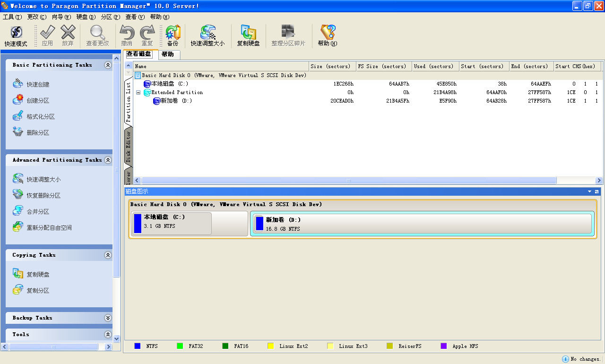Maximize the 磁盘图示 panel
The height and width of the screenshot is (364, 605).
tap(597, 191)
